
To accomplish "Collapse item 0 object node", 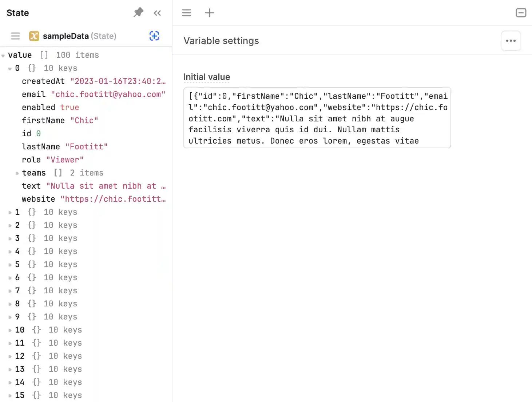I will click(x=10, y=69).
